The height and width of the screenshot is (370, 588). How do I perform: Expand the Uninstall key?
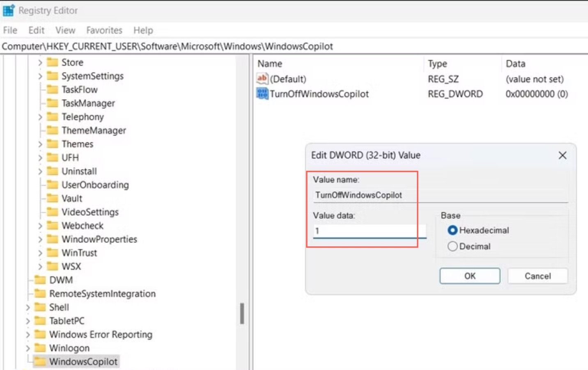(x=40, y=171)
